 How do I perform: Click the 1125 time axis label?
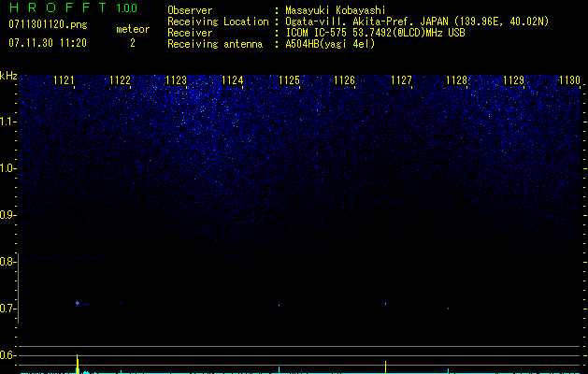pos(289,80)
